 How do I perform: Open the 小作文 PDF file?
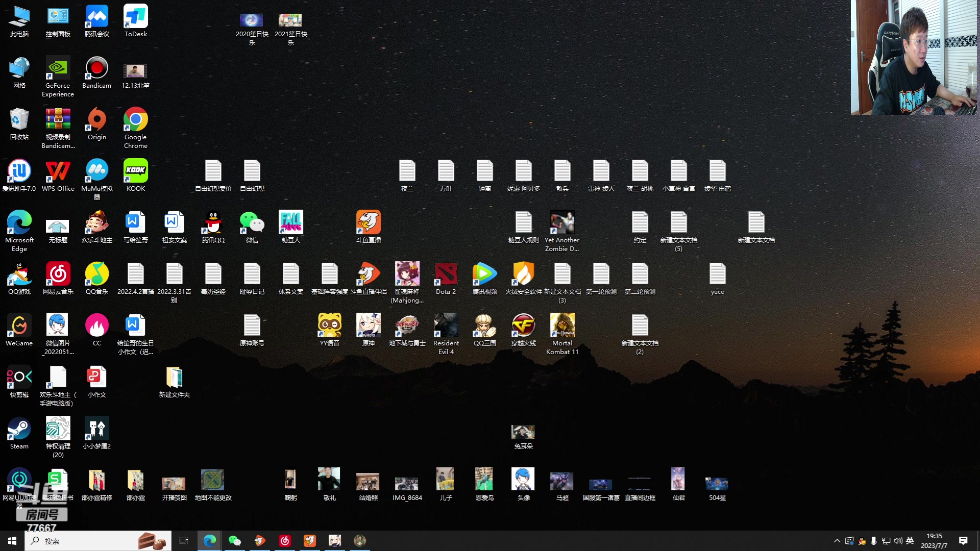coord(97,382)
